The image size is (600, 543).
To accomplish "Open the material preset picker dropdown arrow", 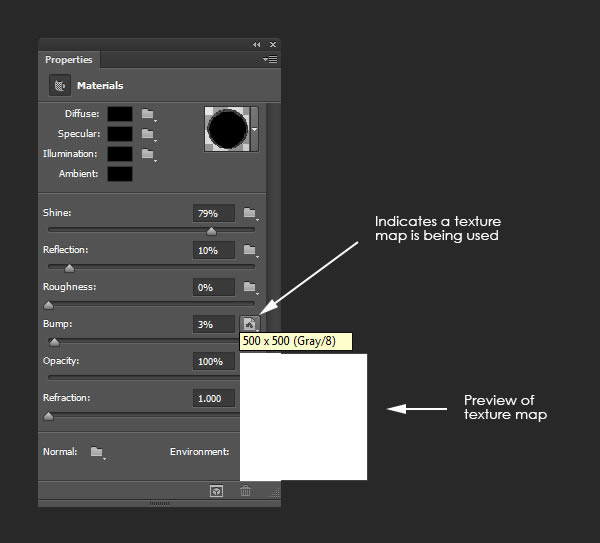I will [x=254, y=129].
